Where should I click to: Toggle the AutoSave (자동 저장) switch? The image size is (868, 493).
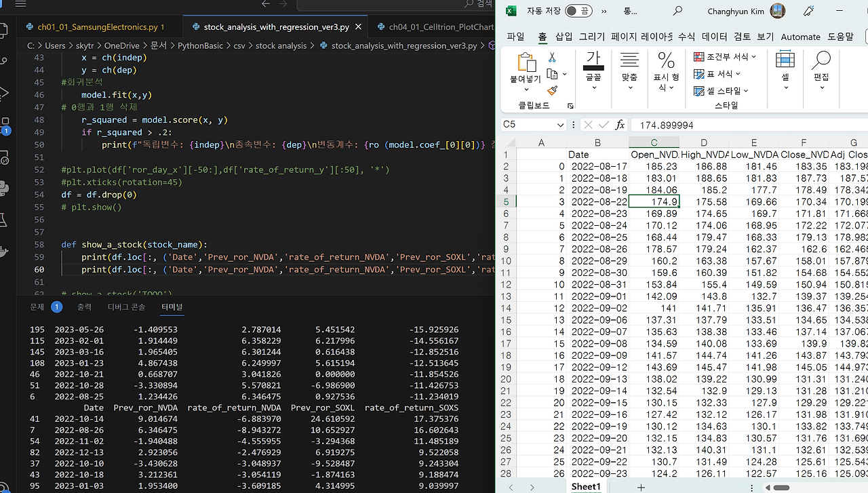[578, 11]
